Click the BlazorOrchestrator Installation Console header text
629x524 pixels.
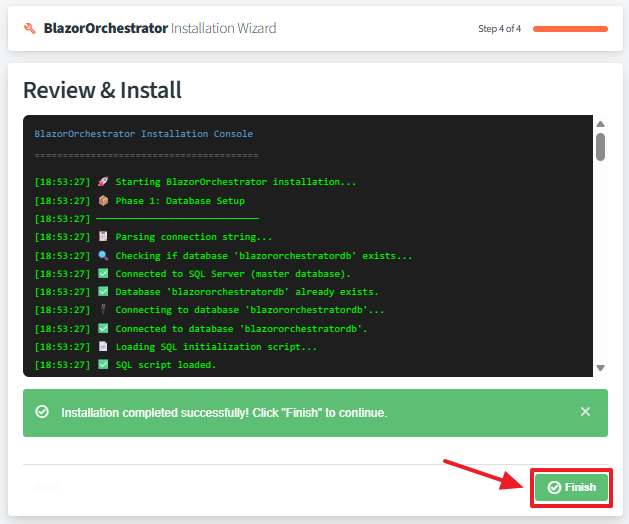click(x=144, y=134)
